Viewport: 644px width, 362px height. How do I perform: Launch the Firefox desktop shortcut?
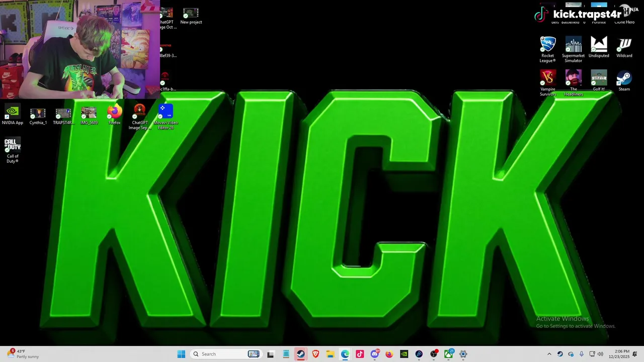click(114, 115)
